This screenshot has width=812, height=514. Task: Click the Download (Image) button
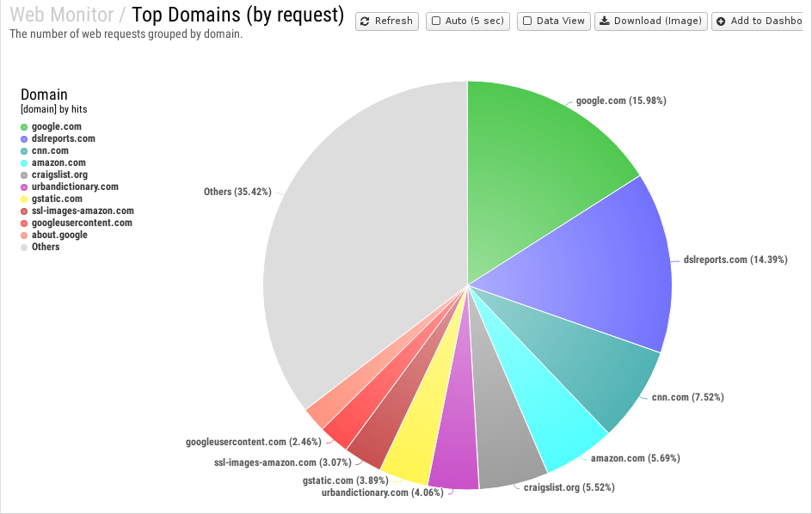click(651, 21)
